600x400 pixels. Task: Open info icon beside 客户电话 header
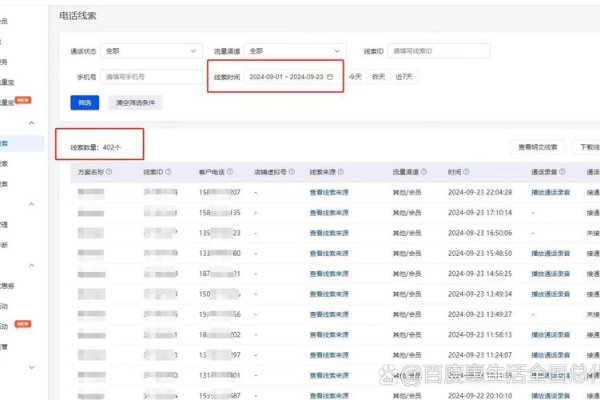[230, 172]
